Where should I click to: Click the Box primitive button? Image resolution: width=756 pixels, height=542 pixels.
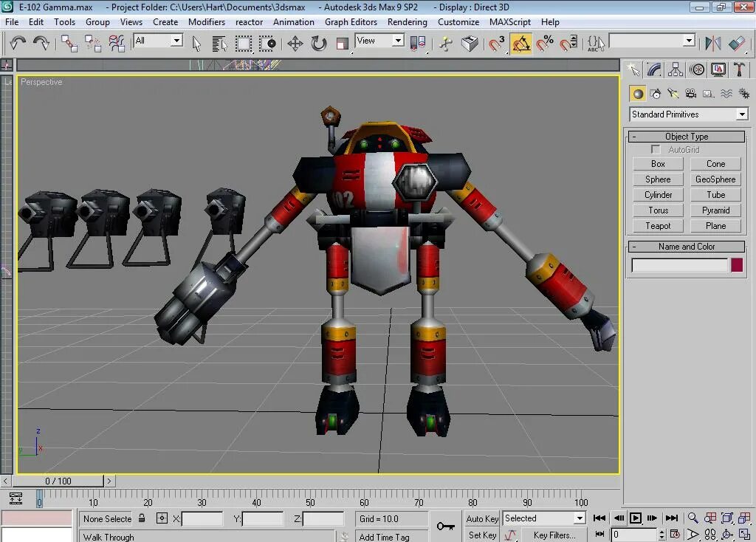coord(658,164)
